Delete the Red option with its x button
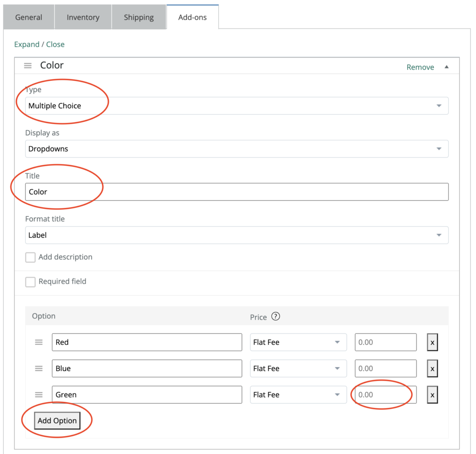476x454 pixels. [x=432, y=342]
